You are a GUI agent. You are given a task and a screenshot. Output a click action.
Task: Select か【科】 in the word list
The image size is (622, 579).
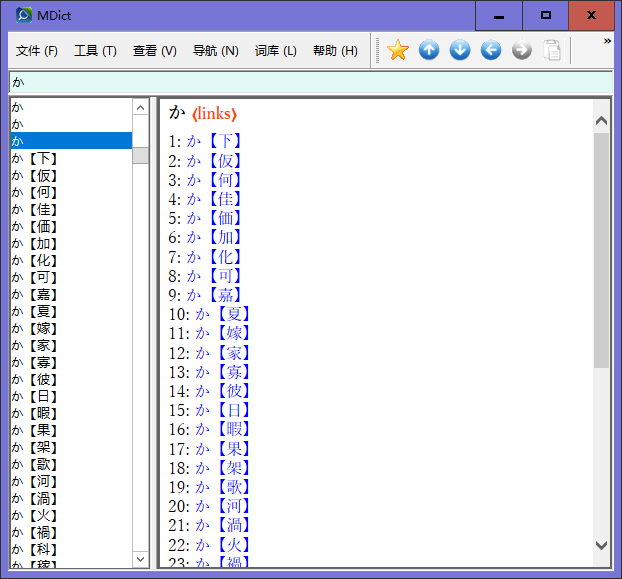point(71,549)
